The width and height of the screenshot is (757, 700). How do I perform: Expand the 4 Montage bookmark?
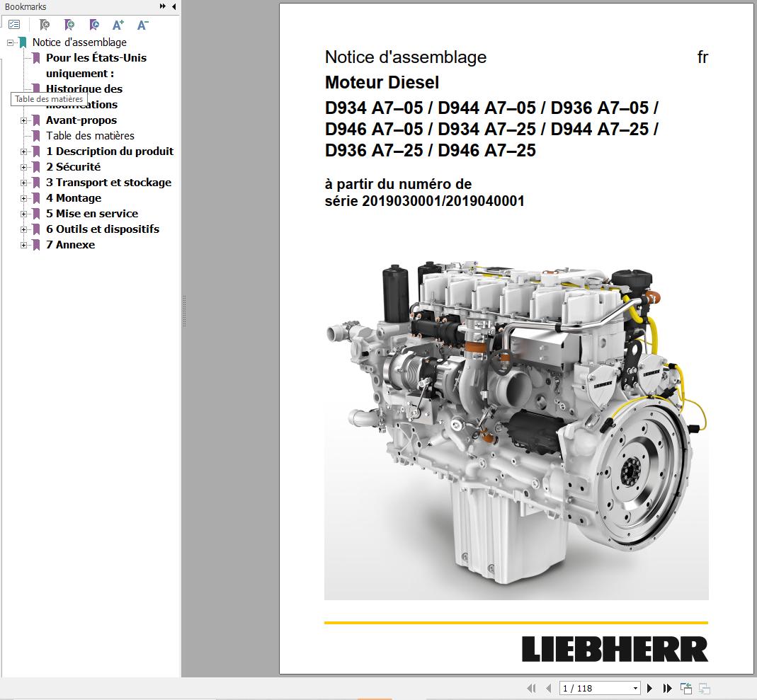pos(23,198)
